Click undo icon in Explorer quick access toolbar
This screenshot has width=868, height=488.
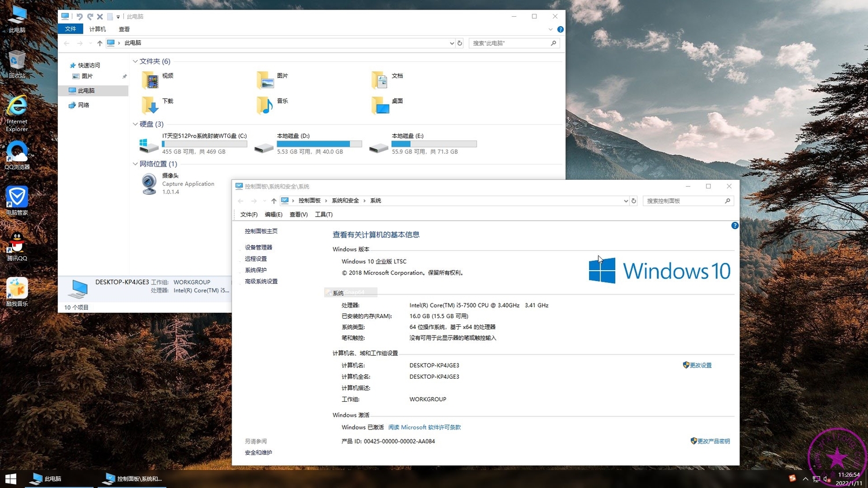(80, 17)
